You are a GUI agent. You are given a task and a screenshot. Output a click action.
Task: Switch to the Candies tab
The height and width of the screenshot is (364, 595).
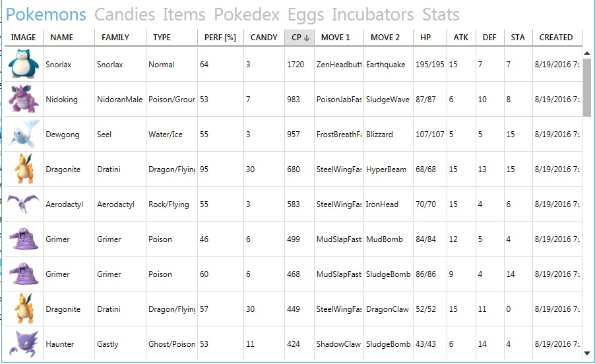coord(125,15)
